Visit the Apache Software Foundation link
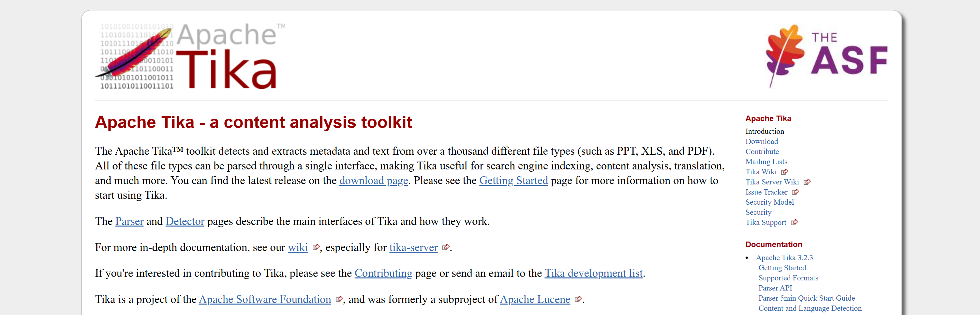 265,299
